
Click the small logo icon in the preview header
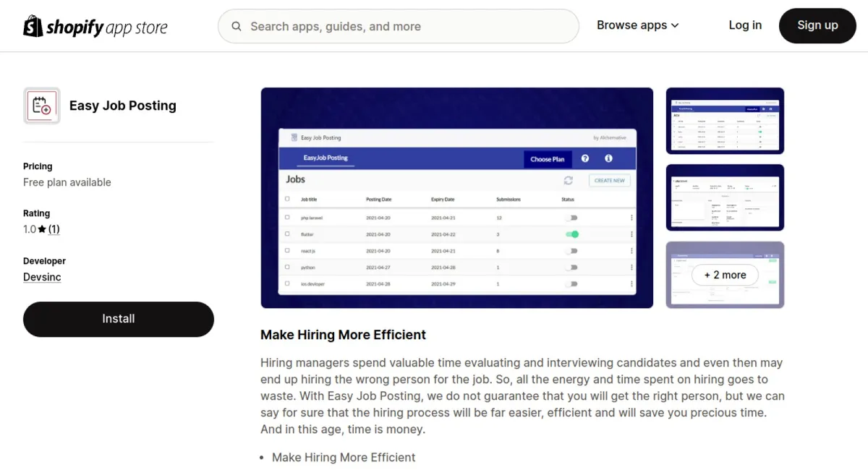pyautogui.click(x=294, y=137)
